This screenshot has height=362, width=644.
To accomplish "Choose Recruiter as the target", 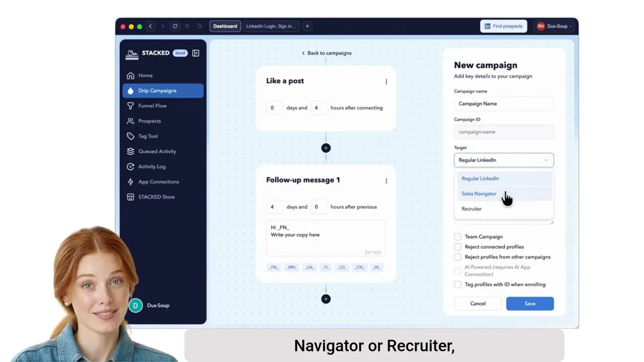I will click(x=505, y=209).
